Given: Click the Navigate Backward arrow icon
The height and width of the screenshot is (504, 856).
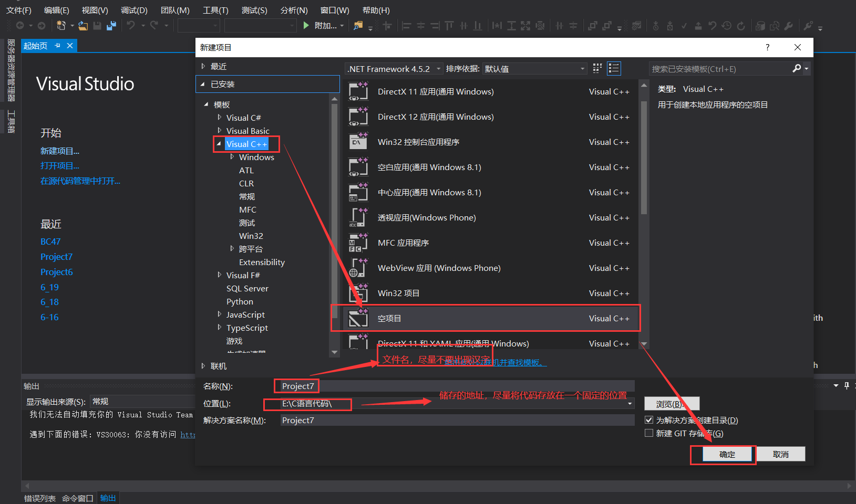Looking at the screenshot, I should 20,25.
